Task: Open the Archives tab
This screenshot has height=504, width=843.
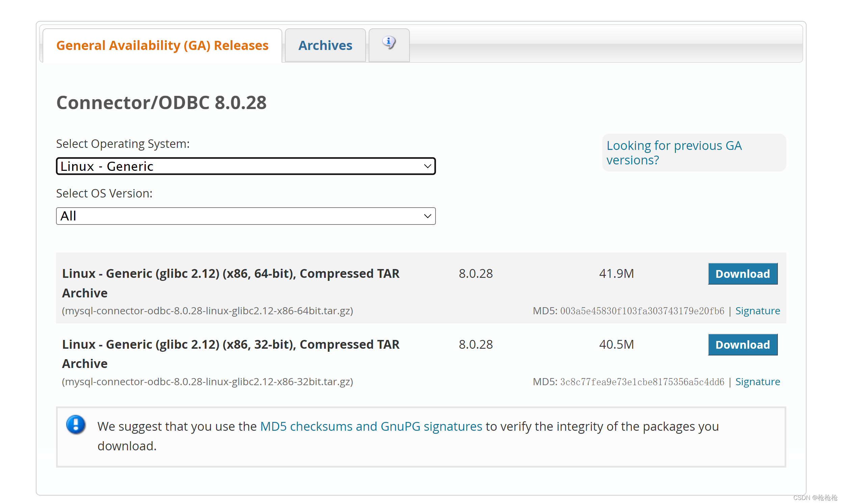Action: (x=325, y=46)
